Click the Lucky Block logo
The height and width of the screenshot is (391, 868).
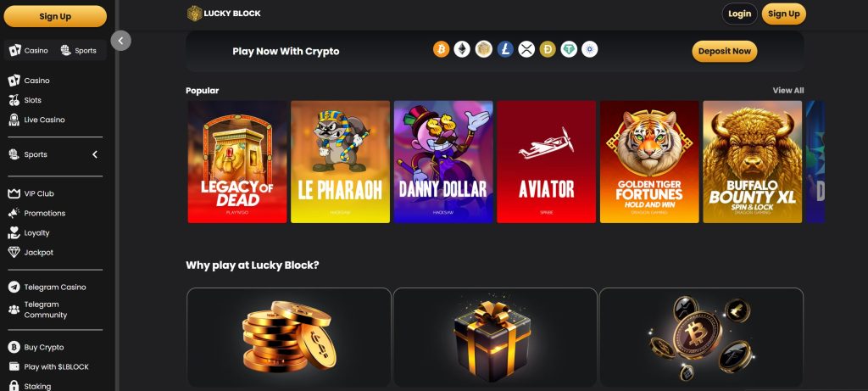coord(224,14)
